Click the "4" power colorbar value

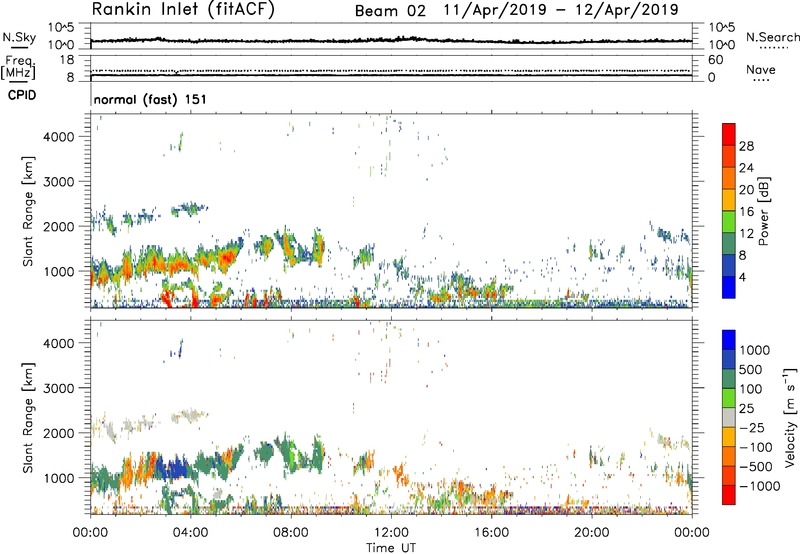coord(743,277)
